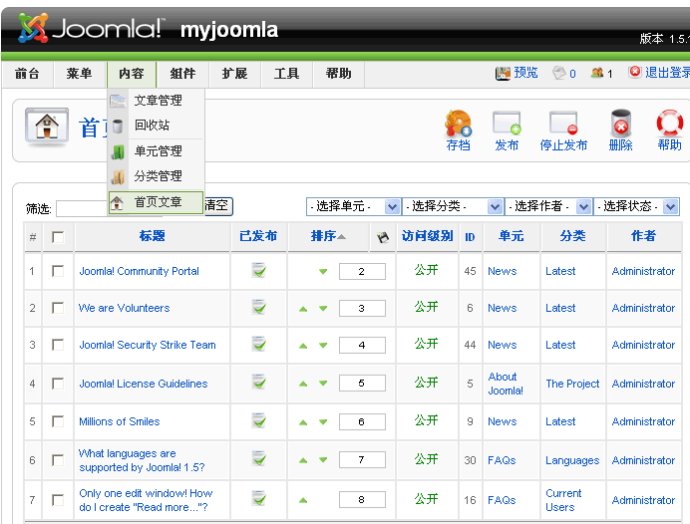Open the 选择作者 (Select Author) dropdown
This screenshot has height=524, width=690.
[548, 206]
